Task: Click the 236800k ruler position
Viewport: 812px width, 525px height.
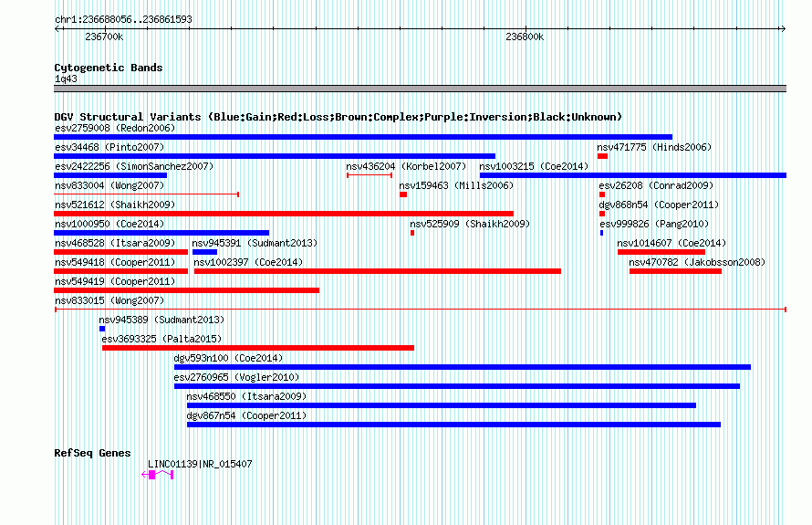Action: click(525, 37)
